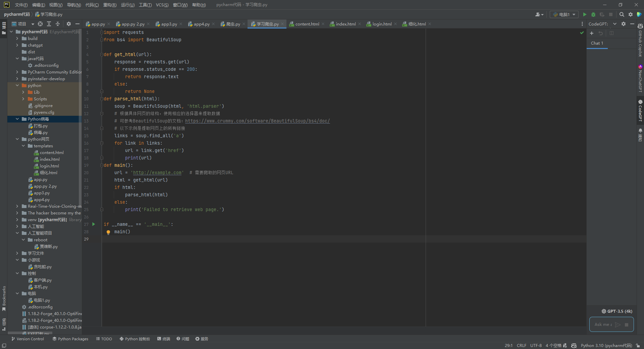Open the 重构(R) menu
This screenshot has width=644, height=349.
point(110,5)
